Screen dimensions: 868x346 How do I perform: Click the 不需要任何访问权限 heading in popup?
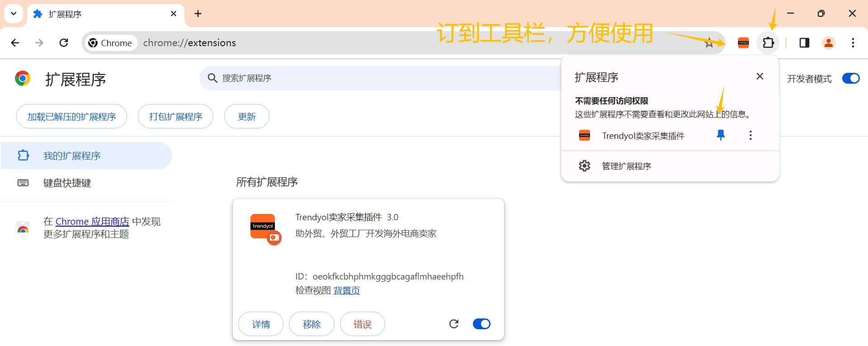point(611,101)
